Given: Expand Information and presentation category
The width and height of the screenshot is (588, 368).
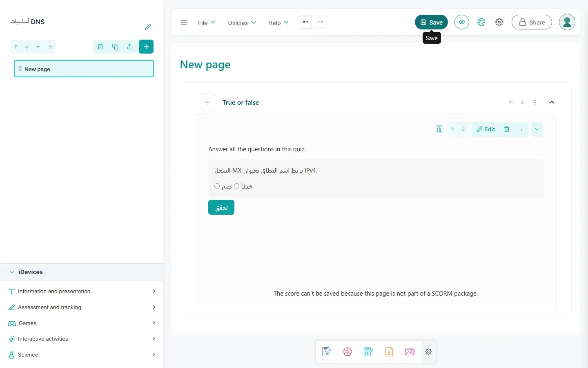Looking at the screenshot, I should [x=82, y=292].
